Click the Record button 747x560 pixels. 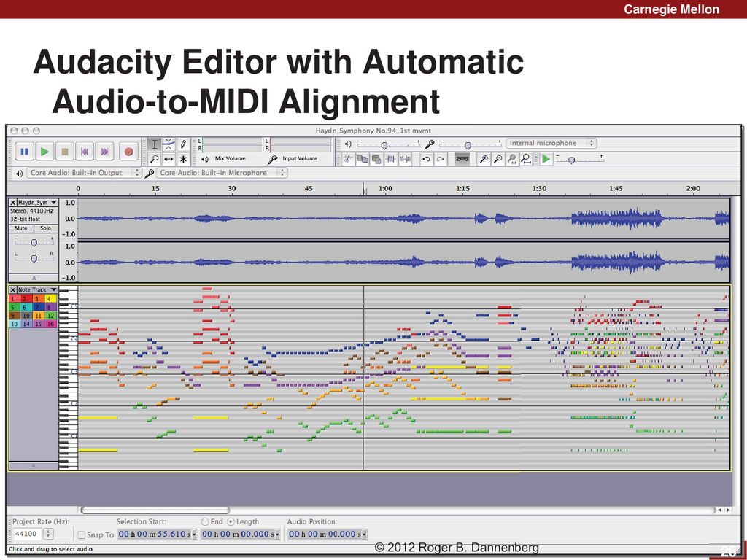[x=128, y=152]
